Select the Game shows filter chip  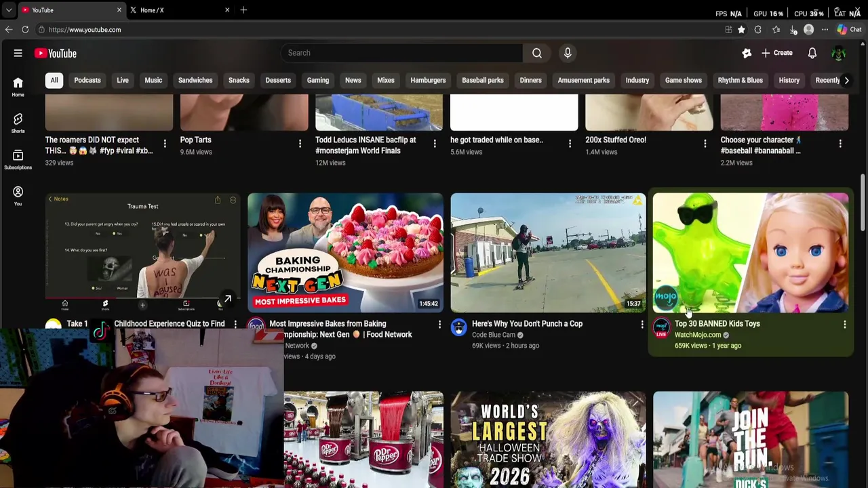(x=684, y=80)
